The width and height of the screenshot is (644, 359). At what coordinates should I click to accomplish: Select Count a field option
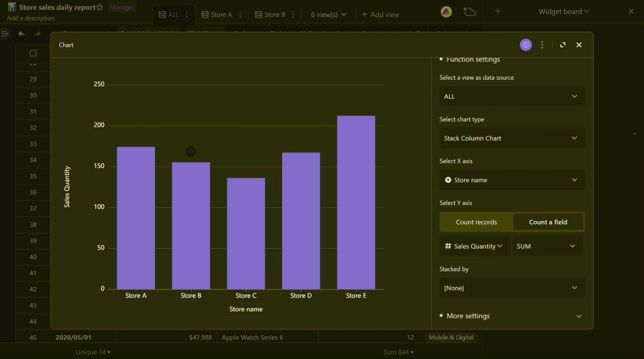(548, 222)
